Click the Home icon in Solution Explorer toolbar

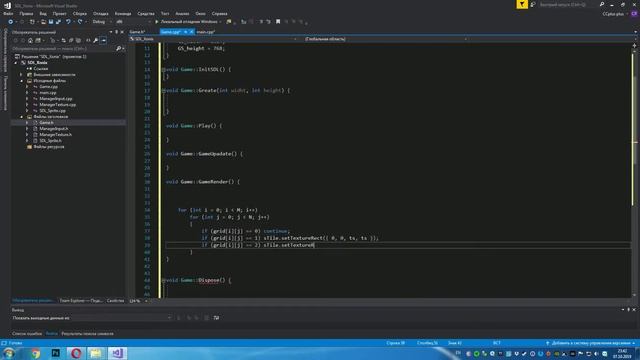(30, 40)
